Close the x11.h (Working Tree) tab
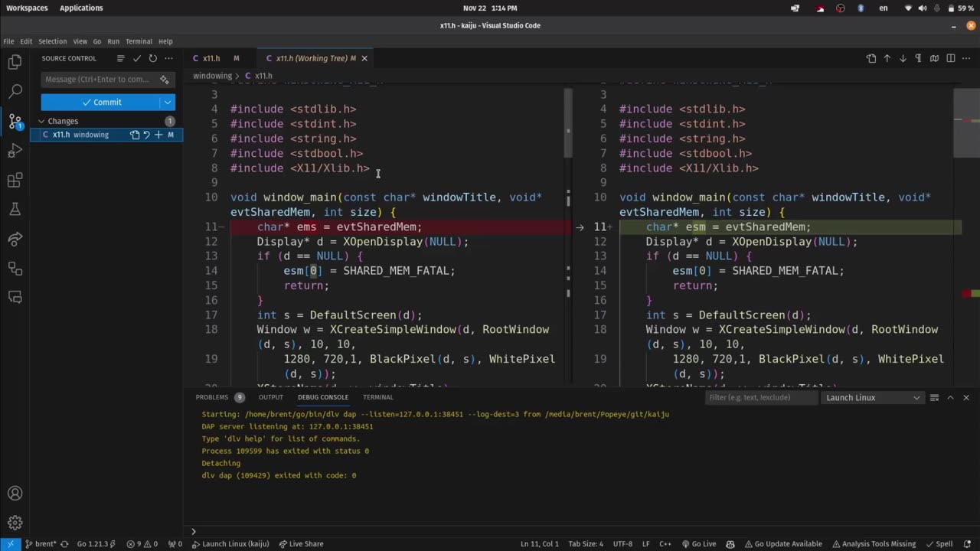980x551 pixels. [364, 58]
